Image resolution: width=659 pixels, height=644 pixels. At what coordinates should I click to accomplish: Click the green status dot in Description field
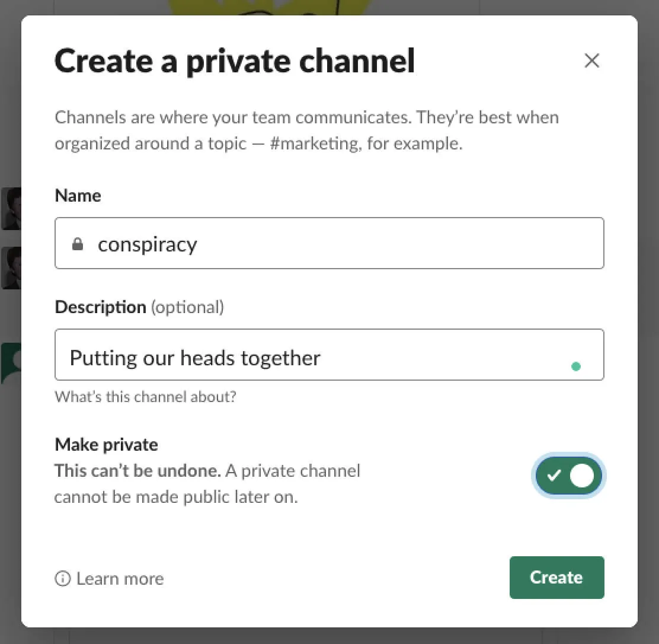tap(575, 366)
